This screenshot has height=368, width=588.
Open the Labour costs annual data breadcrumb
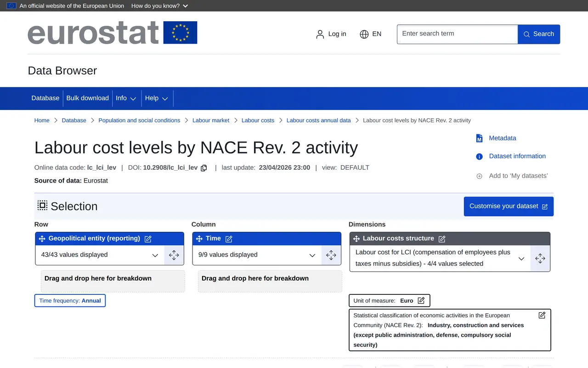pos(319,121)
